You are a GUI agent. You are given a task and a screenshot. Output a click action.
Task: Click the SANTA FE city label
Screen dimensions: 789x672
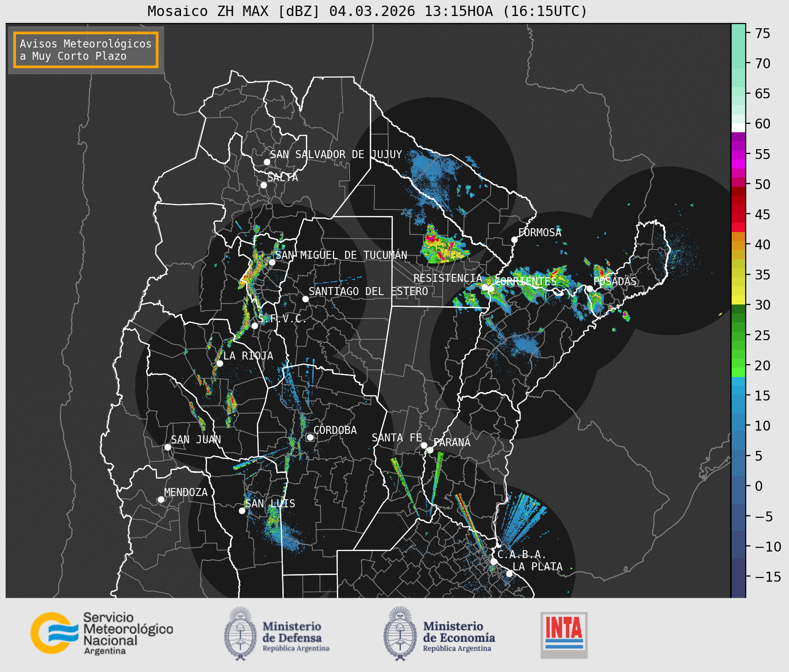pos(397,438)
